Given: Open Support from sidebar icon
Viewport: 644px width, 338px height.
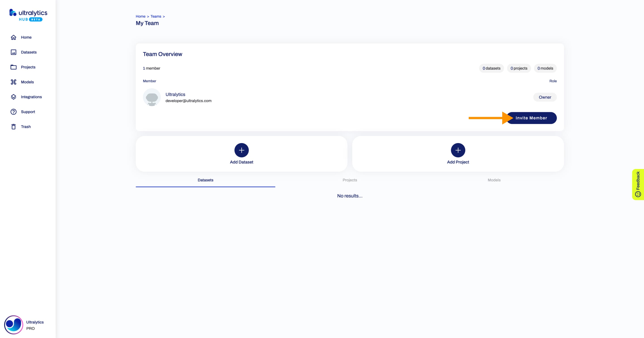Looking at the screenshot, I should 14,112.
